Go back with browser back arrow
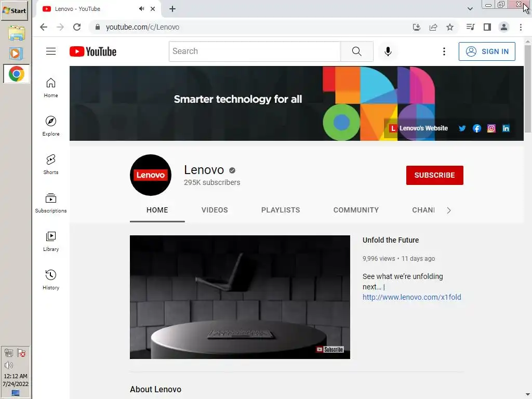Image resolution: width=532 pixels, height=399 pixels. point(44,27)
